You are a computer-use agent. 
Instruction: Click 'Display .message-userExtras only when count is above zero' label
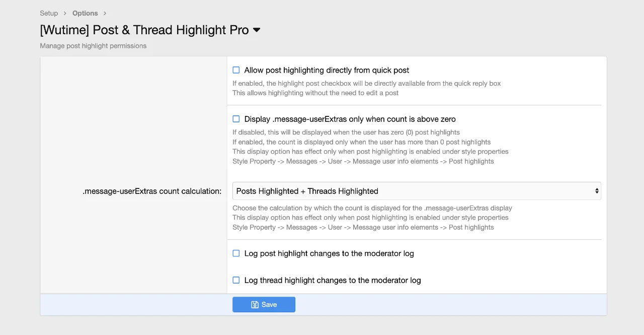[x=350, y=119]
